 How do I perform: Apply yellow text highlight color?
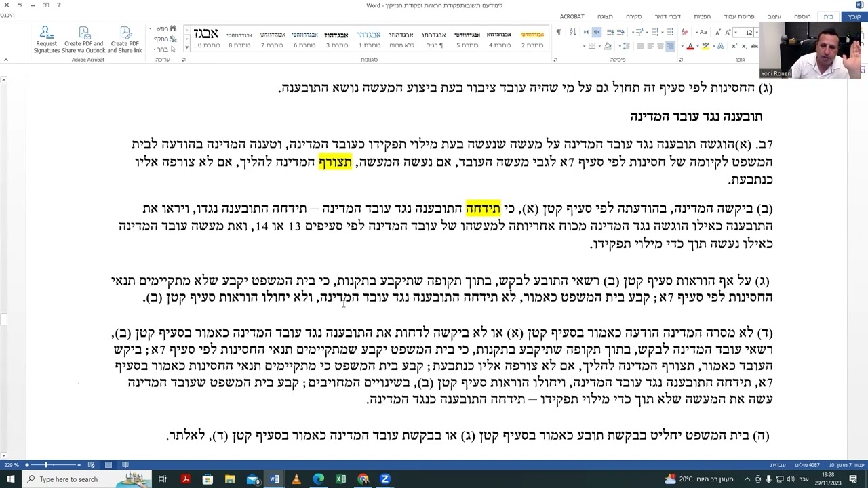[x=705, y=46]
